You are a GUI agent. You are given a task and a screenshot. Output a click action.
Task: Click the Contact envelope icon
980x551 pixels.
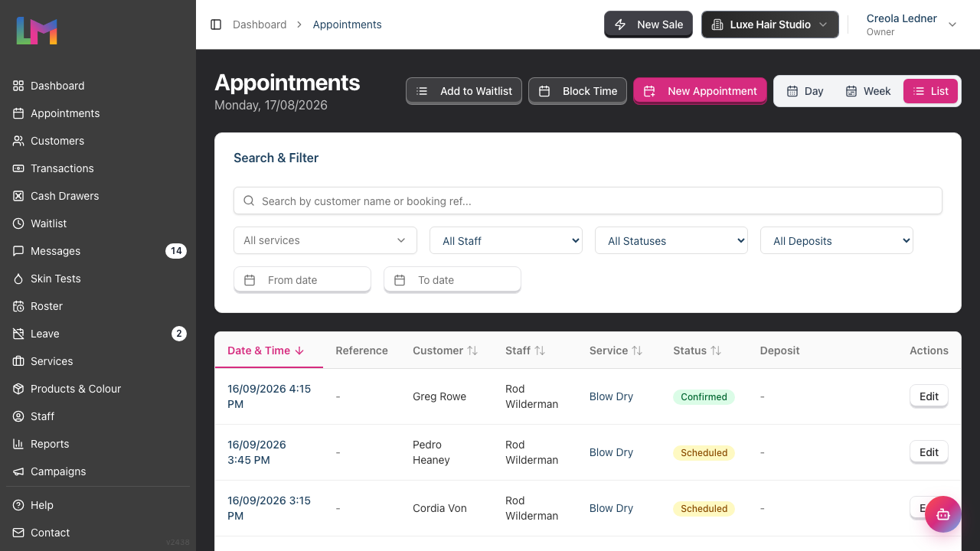(x=18, y=533)
